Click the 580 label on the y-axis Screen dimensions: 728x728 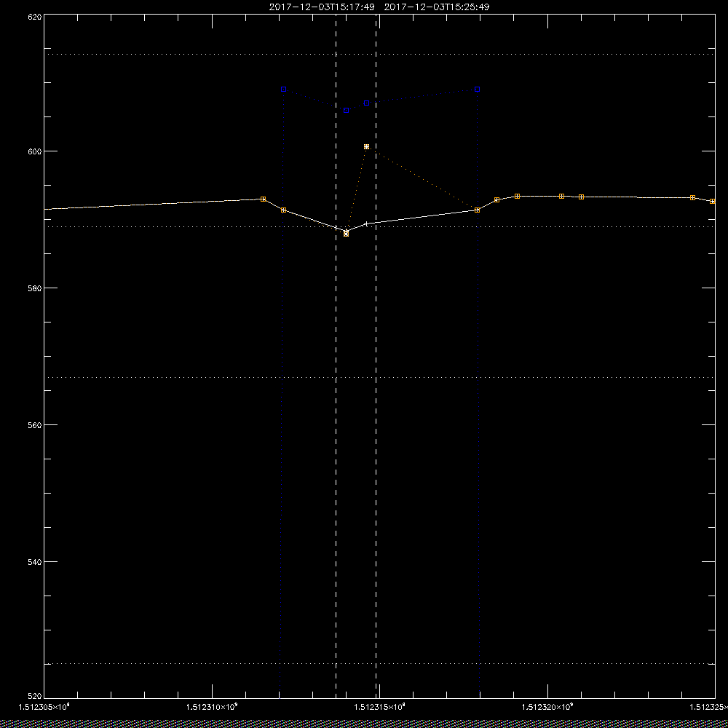35,288
